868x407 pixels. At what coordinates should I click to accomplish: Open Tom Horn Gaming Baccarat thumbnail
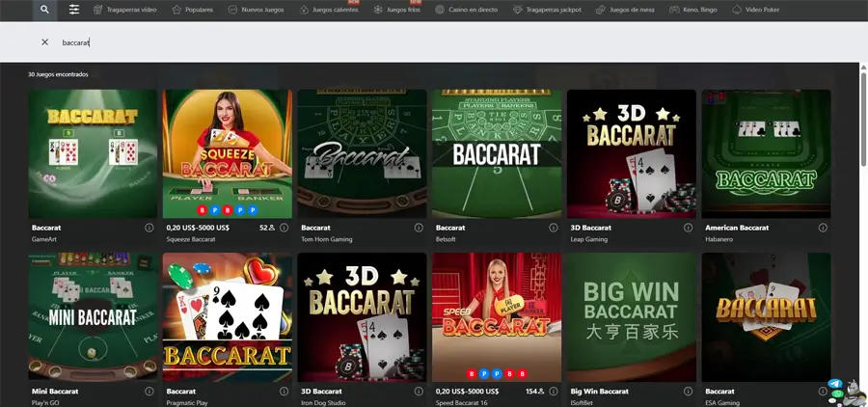(362, 154)
